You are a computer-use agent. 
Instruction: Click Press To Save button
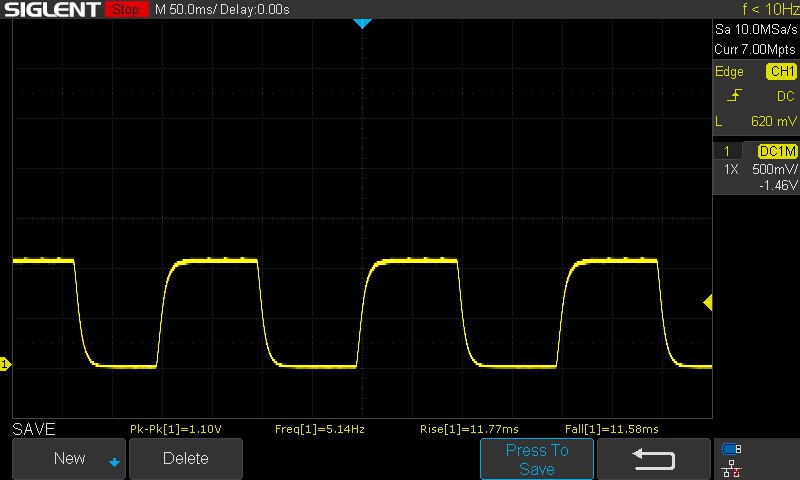(537, 459)
